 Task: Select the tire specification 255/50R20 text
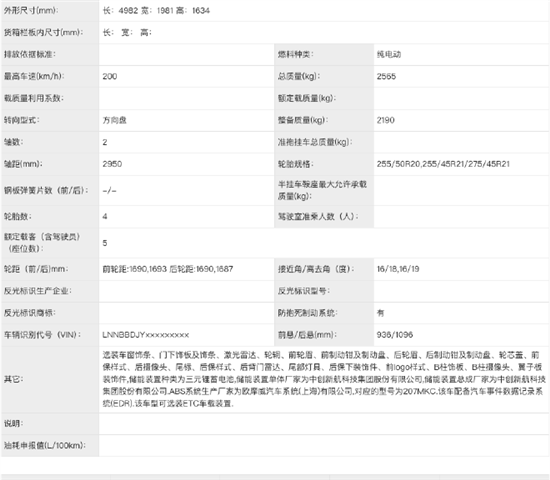click(x=399, y=164)
